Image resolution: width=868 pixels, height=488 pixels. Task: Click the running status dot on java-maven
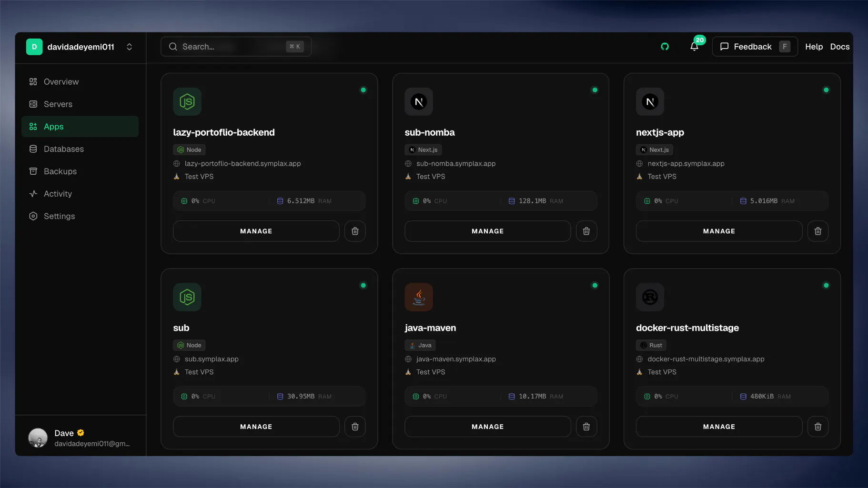coord(595,285)
